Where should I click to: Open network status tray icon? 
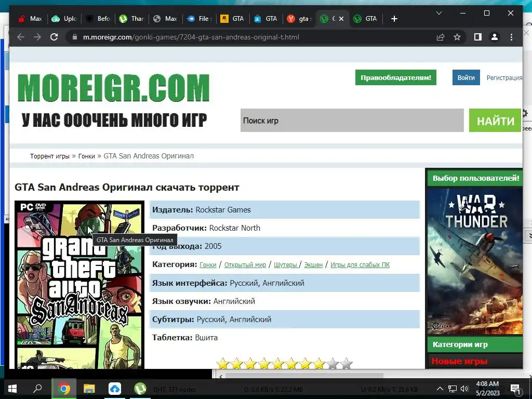pos(453,389)
